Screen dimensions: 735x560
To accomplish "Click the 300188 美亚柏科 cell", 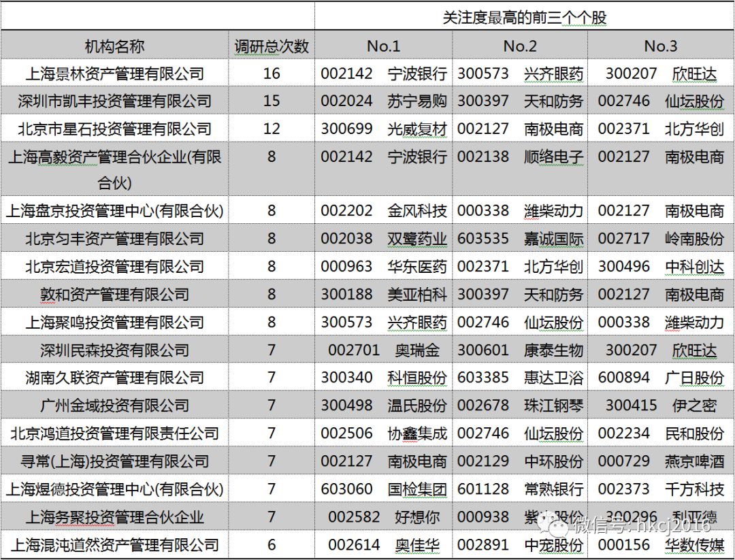I will 383,295.
